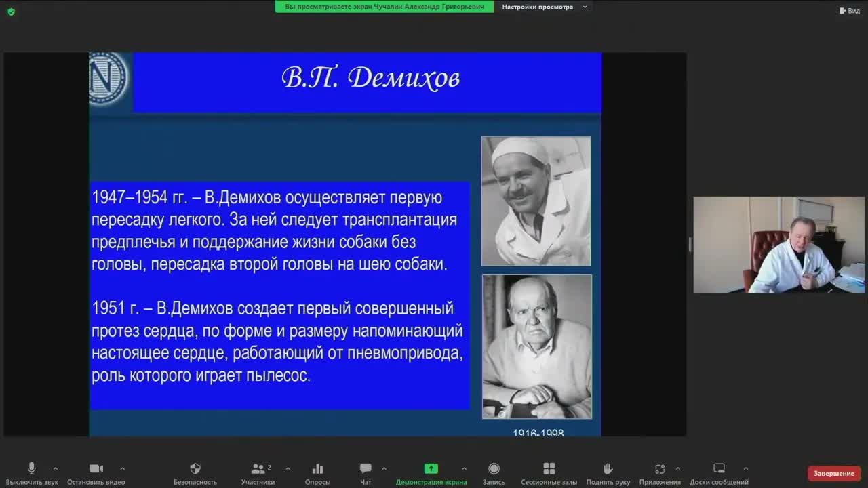Expand the Участники participants chevron
Viewport: 868px width, 488px height.
point(288,468)
